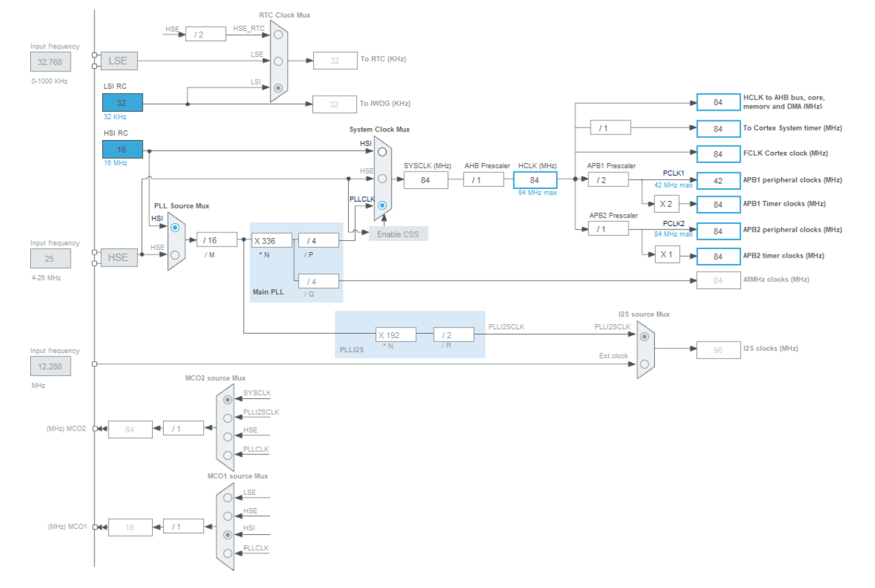Viewport: 875px width, 588px height.
Task: Click the LSI RC 32 value box
Action: [x=123, y=102]
